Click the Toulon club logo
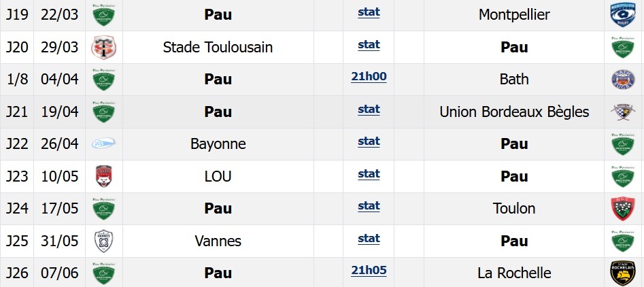 pos(623,208)
